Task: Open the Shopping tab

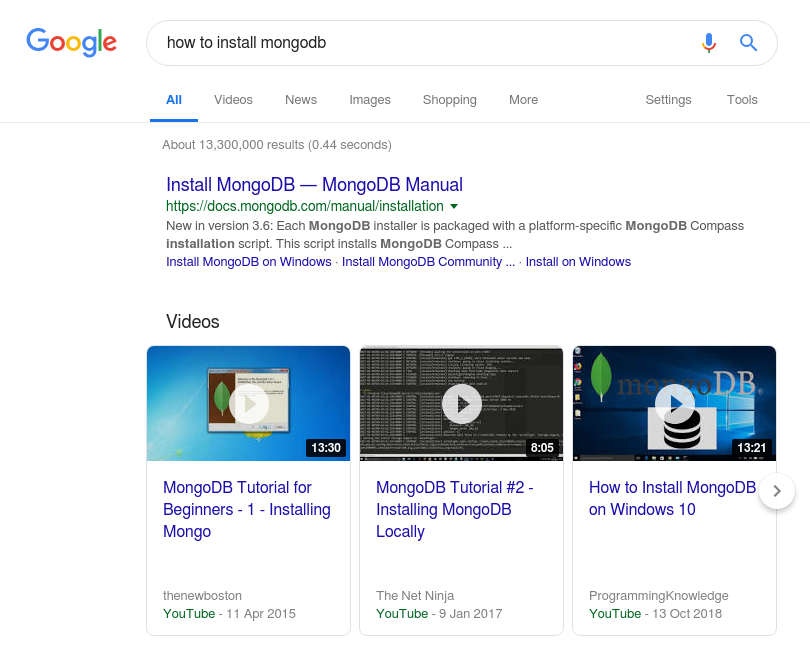Action: [449, 100]
